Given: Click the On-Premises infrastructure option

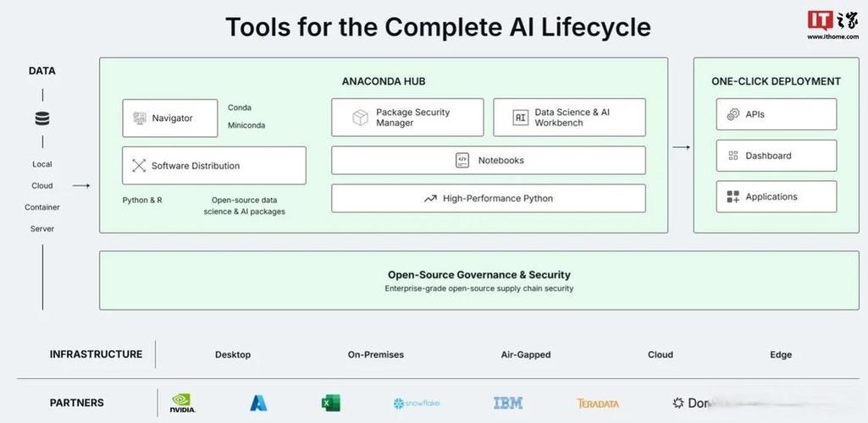Looking at the screenshot, I should click(376, 355).
